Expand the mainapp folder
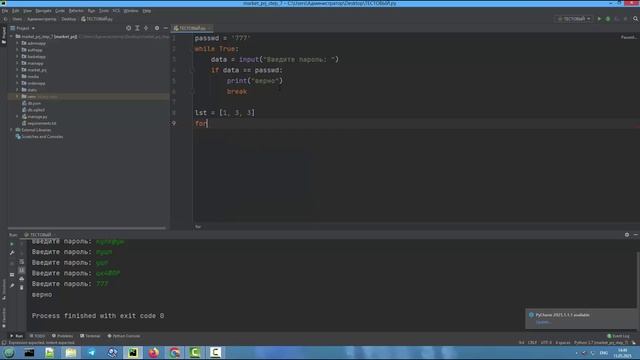The width and height of the screenshot is (640, 360). click(x=18, y=63)
